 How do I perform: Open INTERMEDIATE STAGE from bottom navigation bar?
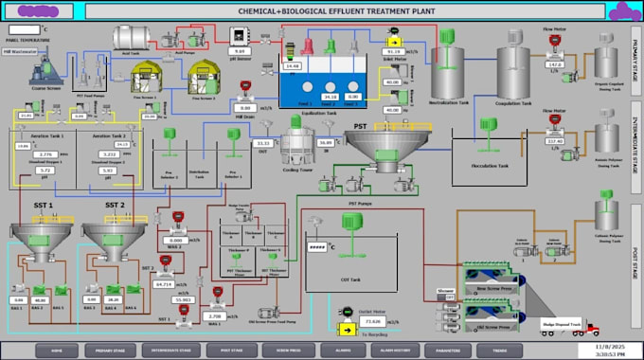point(170,351)
